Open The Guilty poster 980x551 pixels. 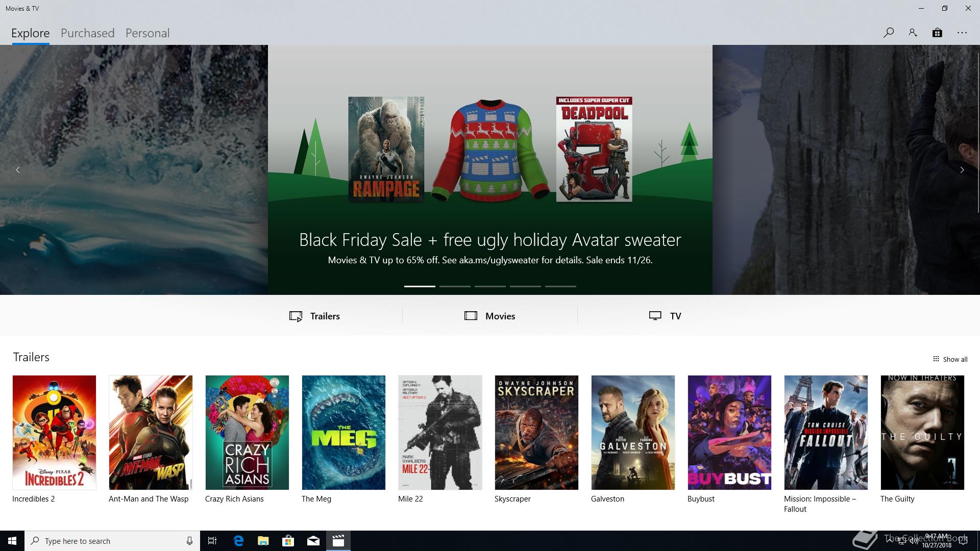click(922, 433)
